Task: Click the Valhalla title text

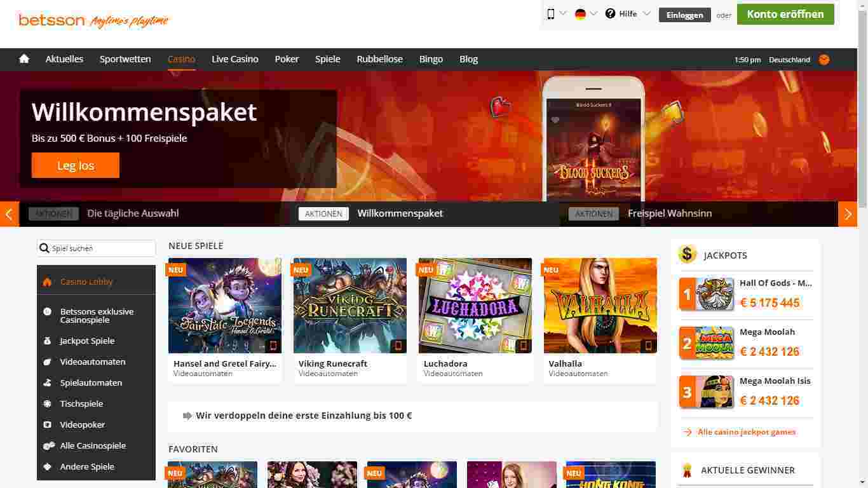Action: point(566,364)
